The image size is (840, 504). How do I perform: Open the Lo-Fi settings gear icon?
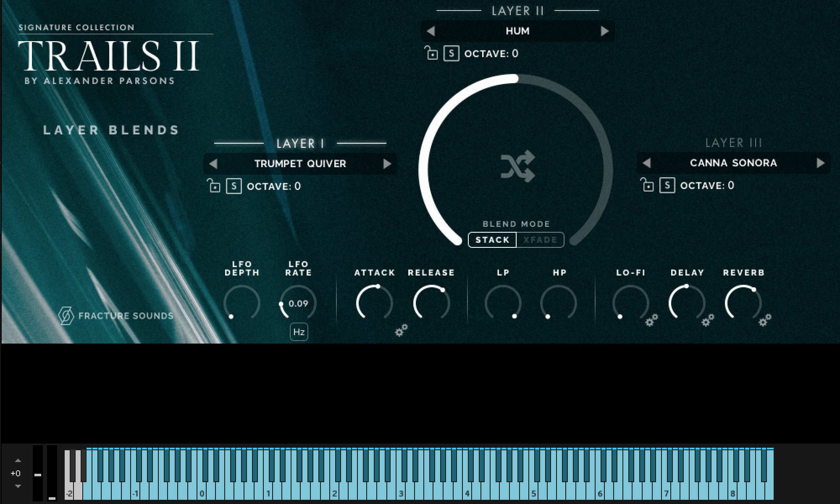pyautogui.click(x=652, y=320)
